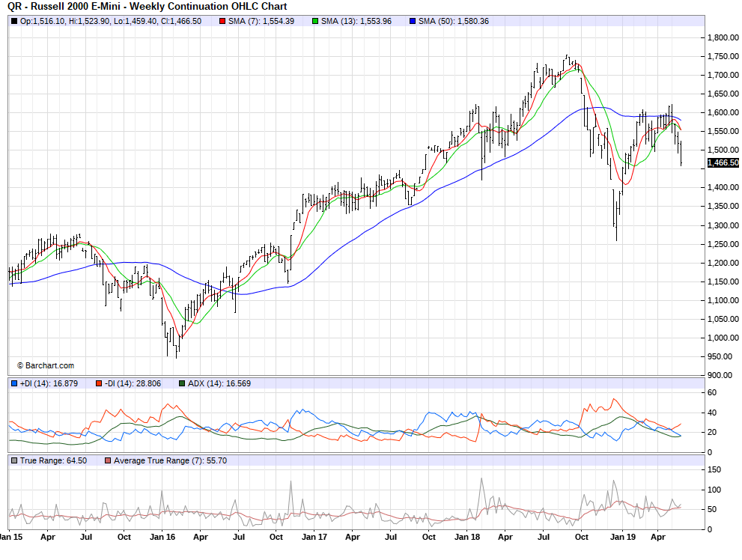The width and height of the screenshot is (742, 560).
Task: Click the chart title text at top
Action: (x=148, y=6)
